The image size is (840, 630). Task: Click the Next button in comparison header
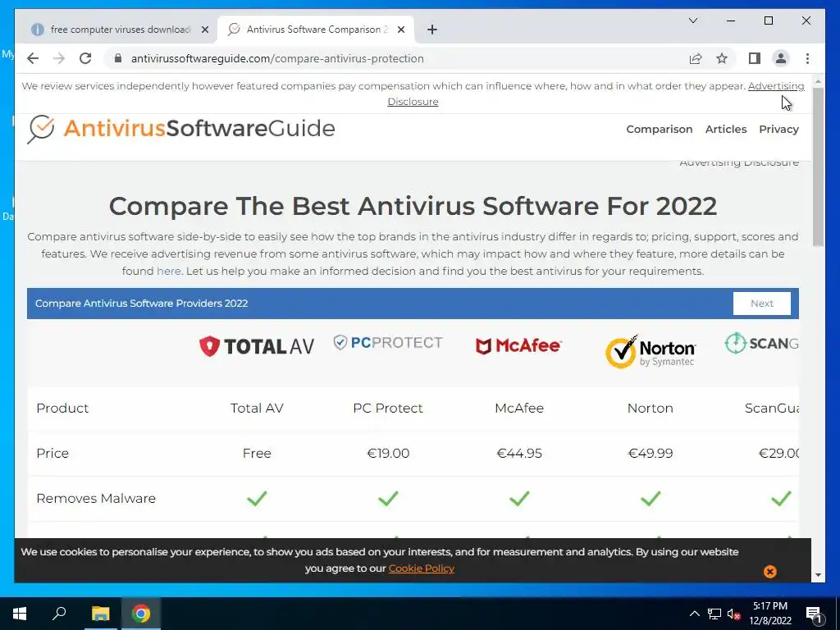pyautogui.click(x=762, y=304)
